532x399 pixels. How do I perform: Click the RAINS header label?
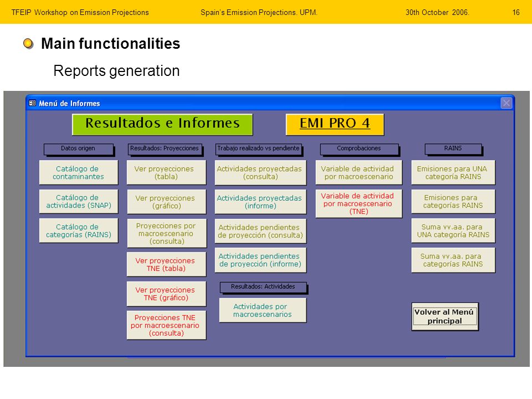(453, 149)
